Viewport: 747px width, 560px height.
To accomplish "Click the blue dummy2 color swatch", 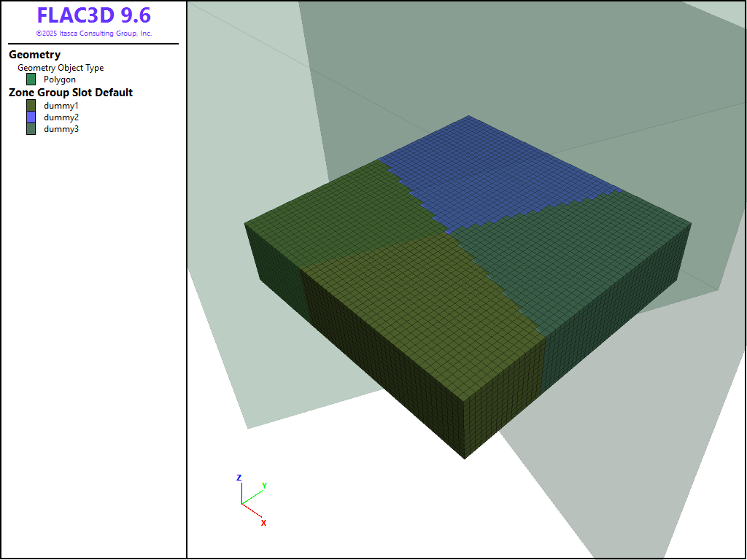I will 31,117.
